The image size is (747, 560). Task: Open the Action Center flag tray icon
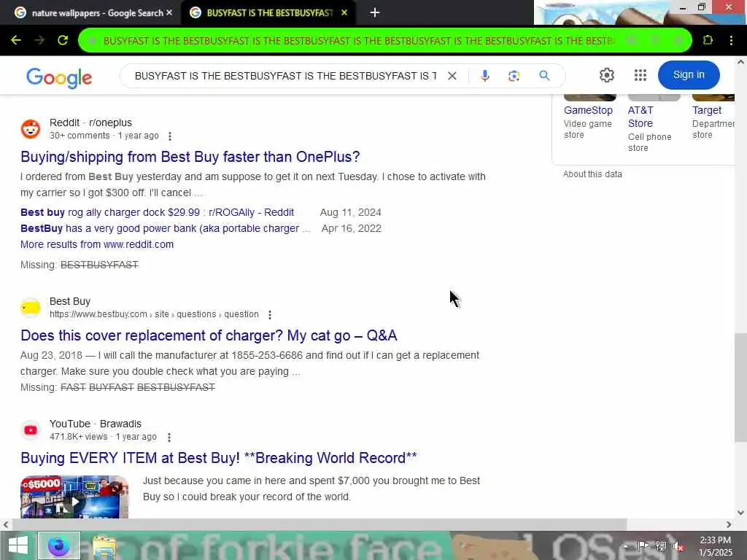(643, 545)
